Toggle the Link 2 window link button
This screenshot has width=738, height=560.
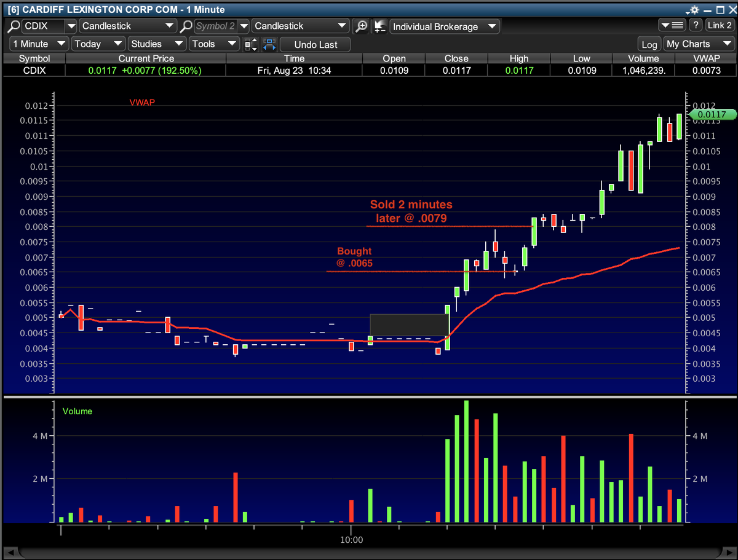click(720, 26)
